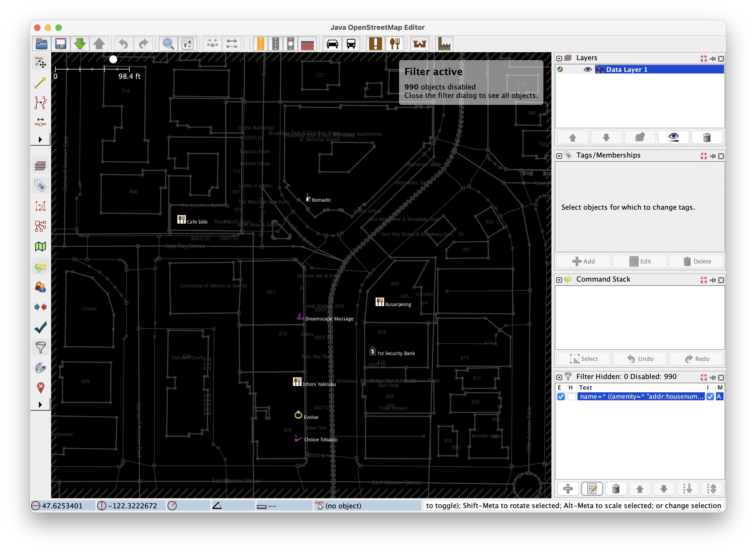Click the Nomadic map node
Viewport: 756px width, 552px height.
tap(308, 198)
